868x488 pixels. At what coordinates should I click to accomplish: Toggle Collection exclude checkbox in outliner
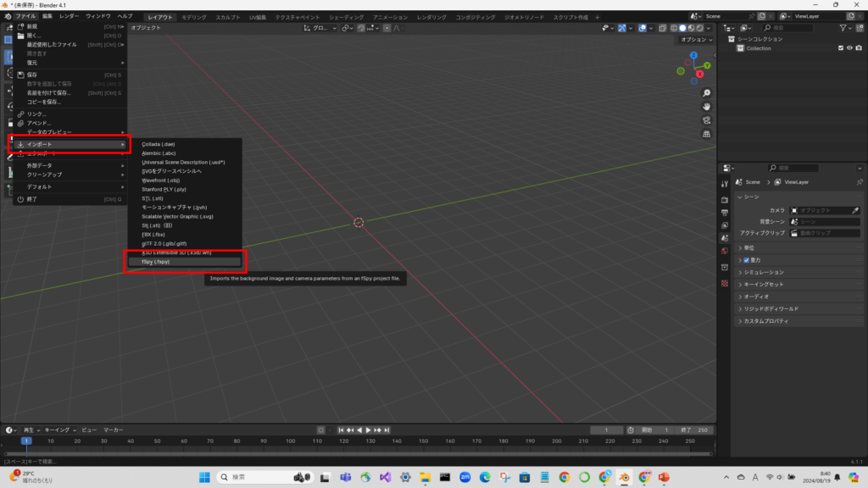[x=841, y=48]
